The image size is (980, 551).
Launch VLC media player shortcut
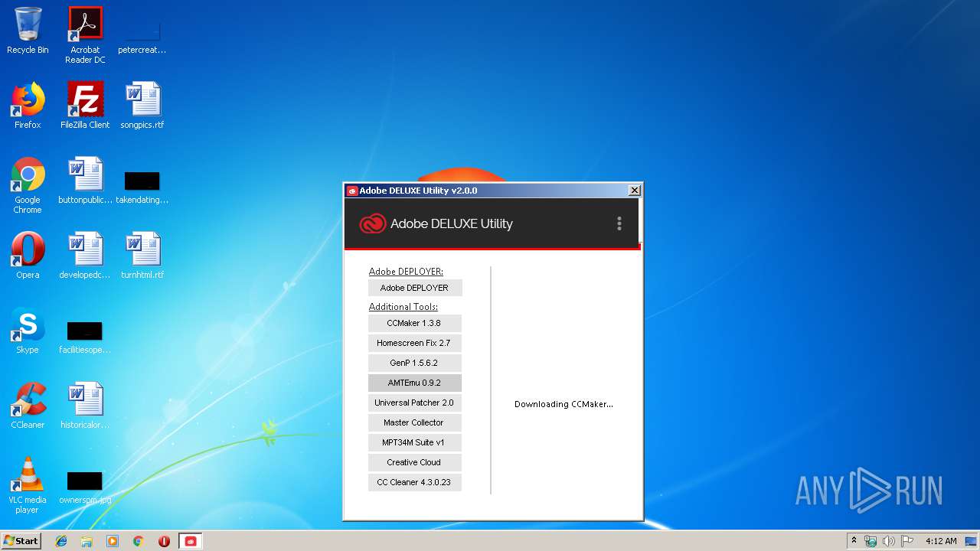(x=28, y=485)
